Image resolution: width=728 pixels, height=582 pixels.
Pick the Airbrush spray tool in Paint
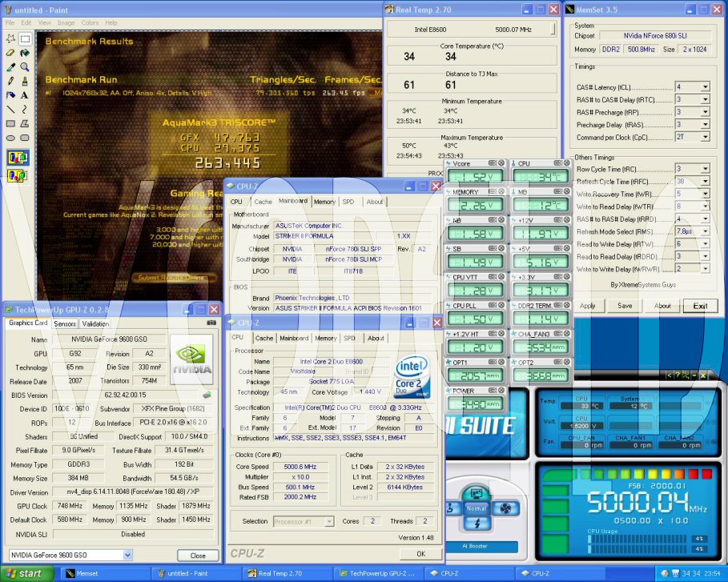[10, 95]
